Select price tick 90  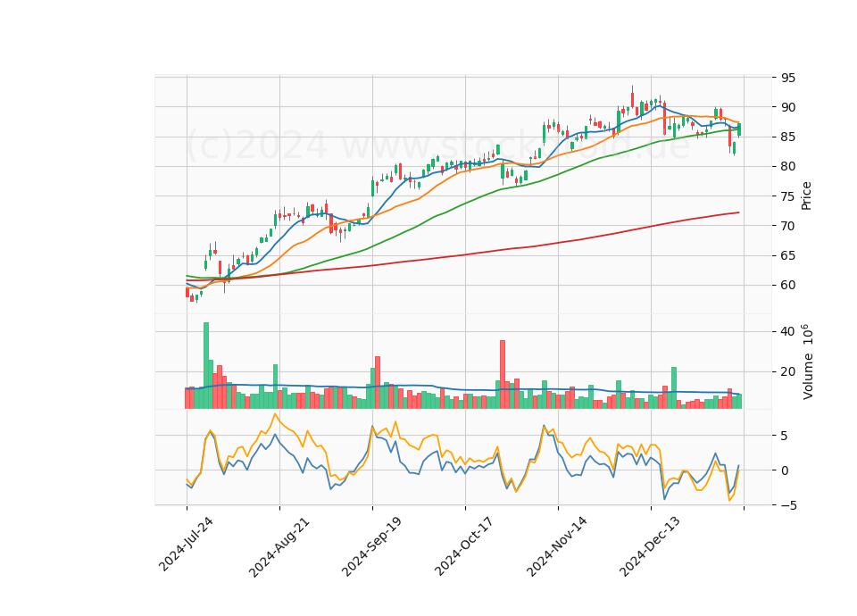pos(788,107)
